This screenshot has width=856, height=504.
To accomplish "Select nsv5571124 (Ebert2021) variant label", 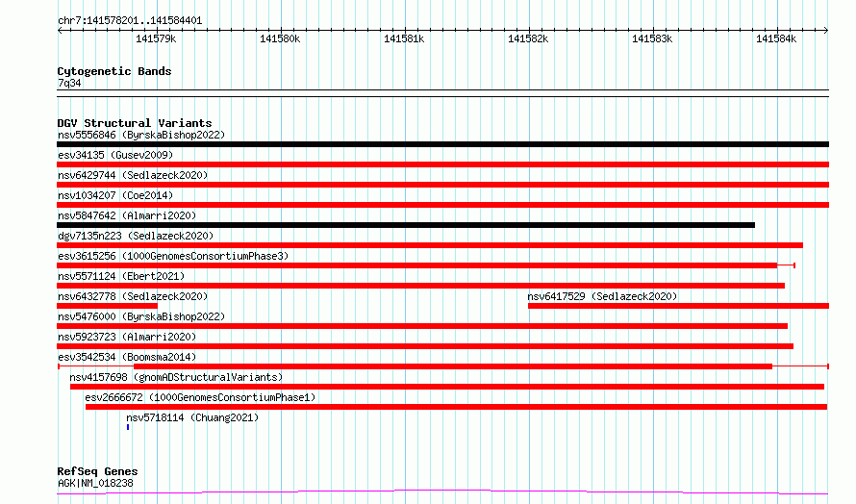I will [121, 276].
